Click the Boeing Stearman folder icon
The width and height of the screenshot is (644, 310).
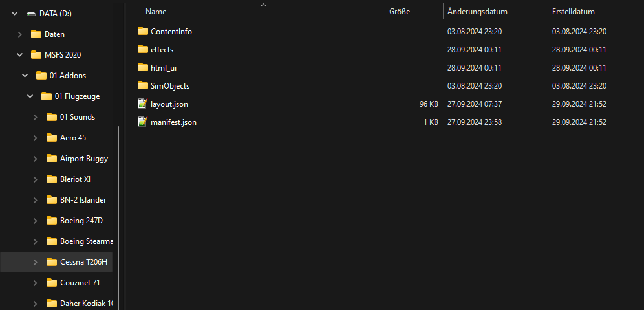51,241
